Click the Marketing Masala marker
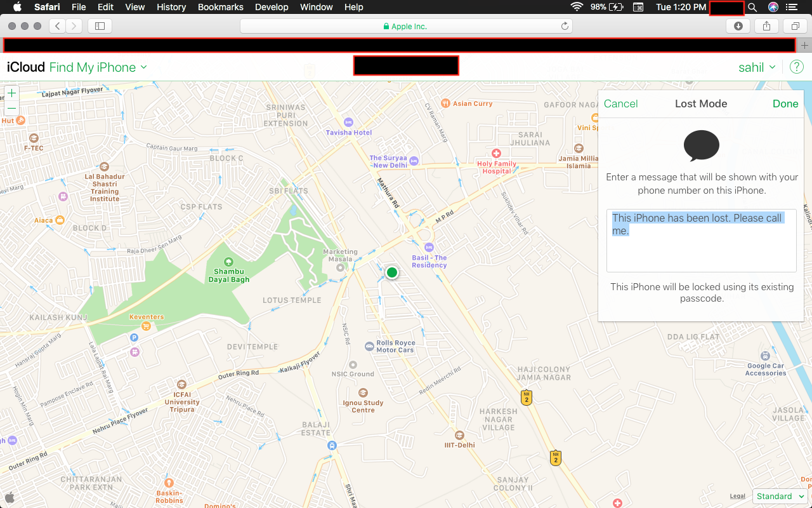The width and height of the screenshot is (812, 508). [341, 267]
